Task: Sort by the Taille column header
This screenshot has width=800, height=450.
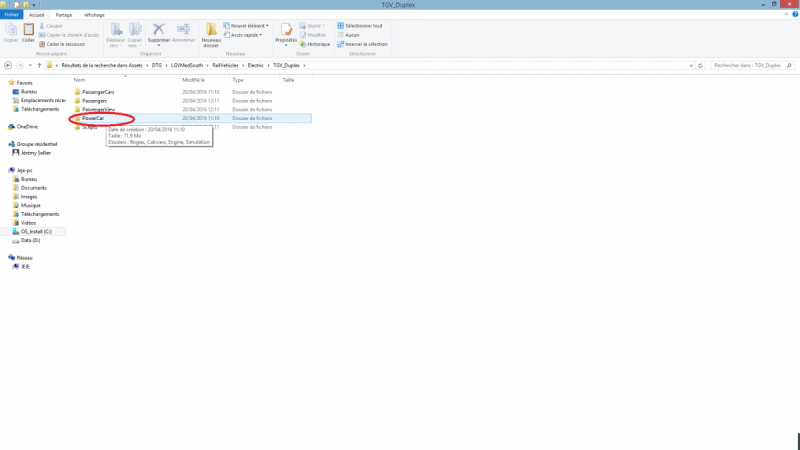Action: coord(288,80)
